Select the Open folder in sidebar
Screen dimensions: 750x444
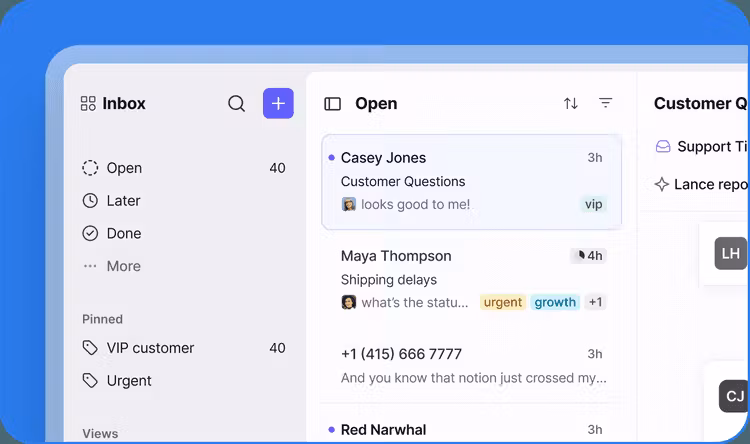click(x=124, y=168)
